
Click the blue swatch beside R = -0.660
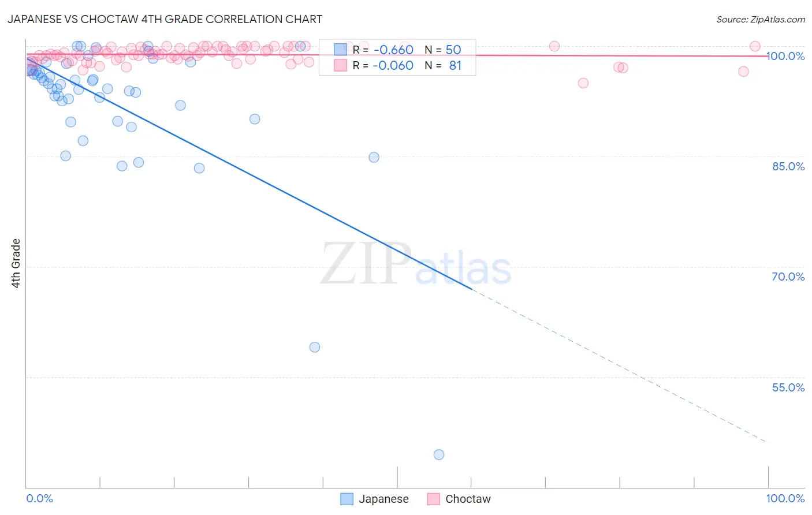coord(340,50)
